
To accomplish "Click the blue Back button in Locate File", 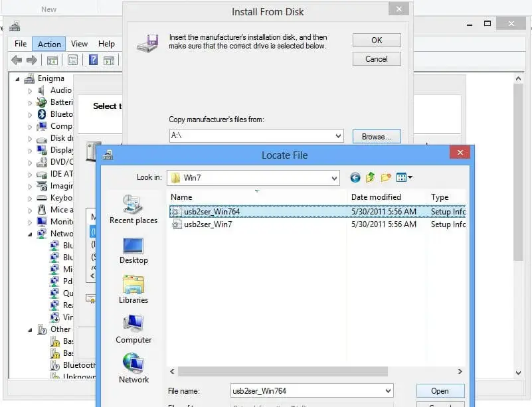I will click(x=355, y=177).
